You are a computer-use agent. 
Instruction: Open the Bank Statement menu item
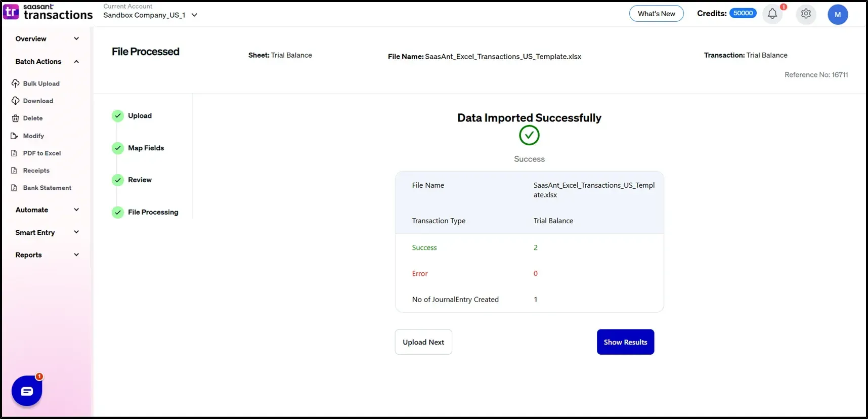[x=47, y=188]
